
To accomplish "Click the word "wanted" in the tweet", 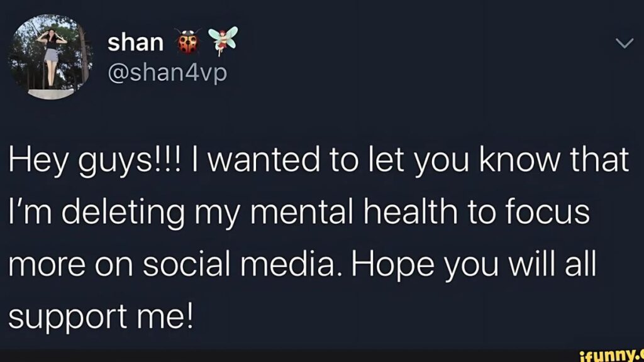I will (x=264, y=160).
